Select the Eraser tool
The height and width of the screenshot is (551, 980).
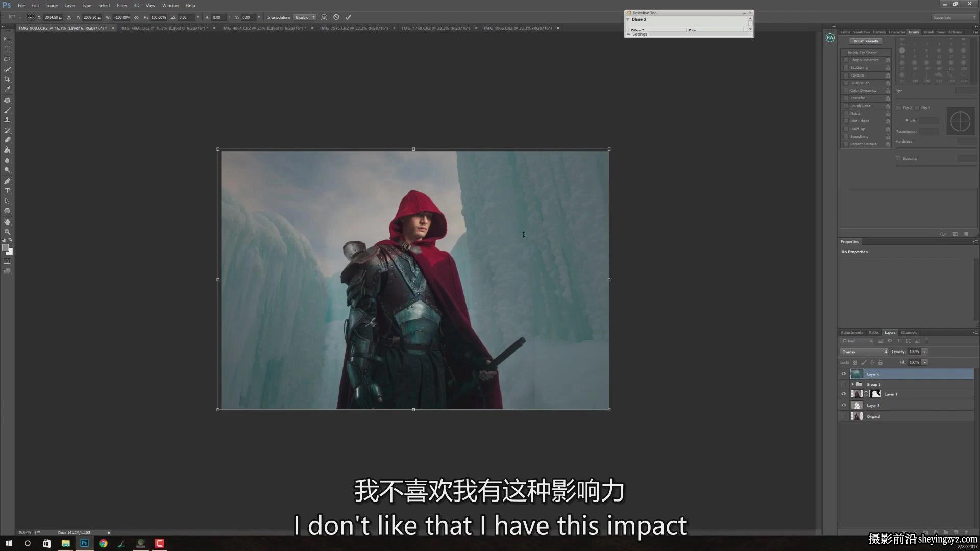[7, 140]
